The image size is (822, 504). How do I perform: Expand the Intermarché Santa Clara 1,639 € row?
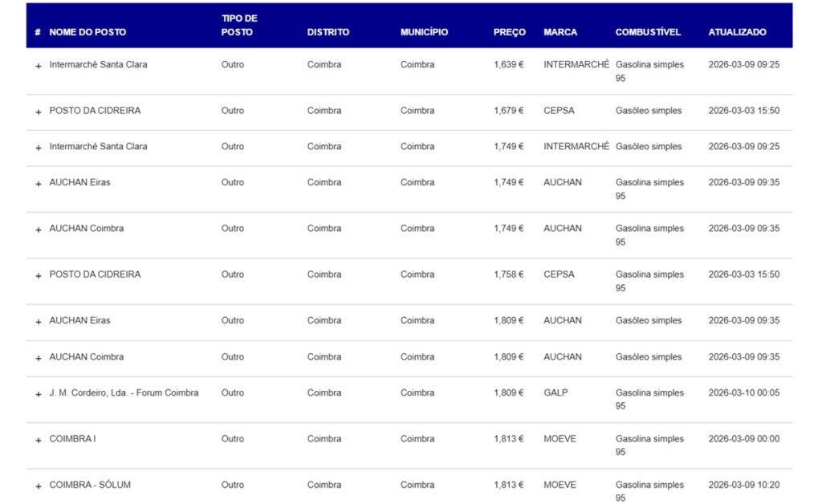(38, 66)
